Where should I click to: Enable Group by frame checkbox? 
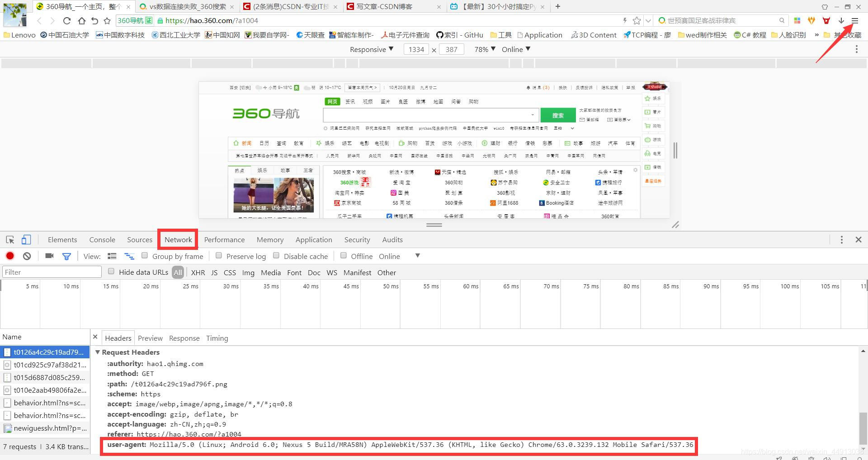click(145, 255)
